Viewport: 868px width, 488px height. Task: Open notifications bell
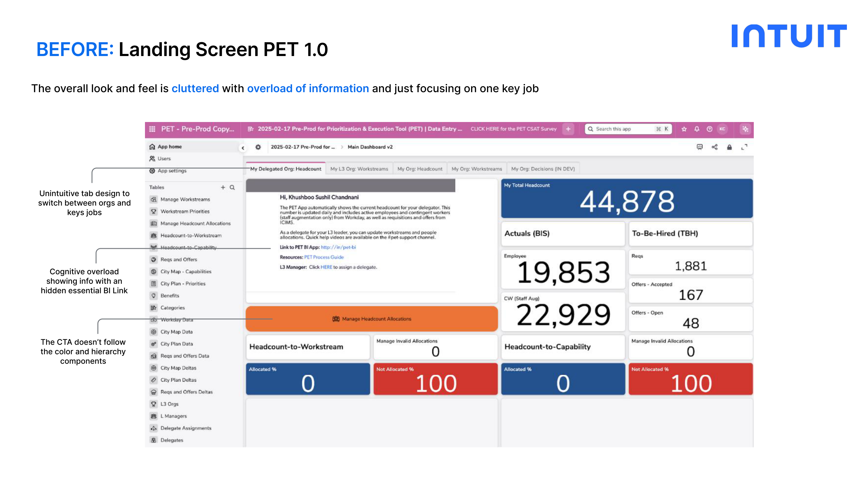[697, 129]
